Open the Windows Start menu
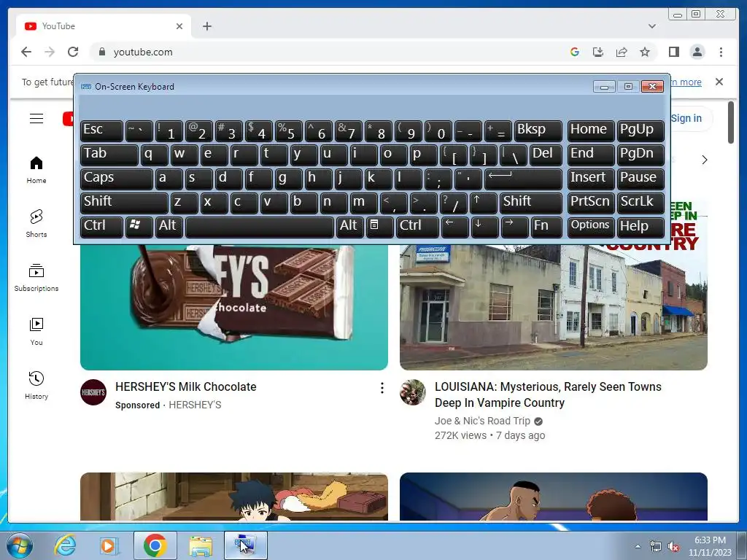Image resolution: width=747 pixels, height=560 pixels. [20, 545]
